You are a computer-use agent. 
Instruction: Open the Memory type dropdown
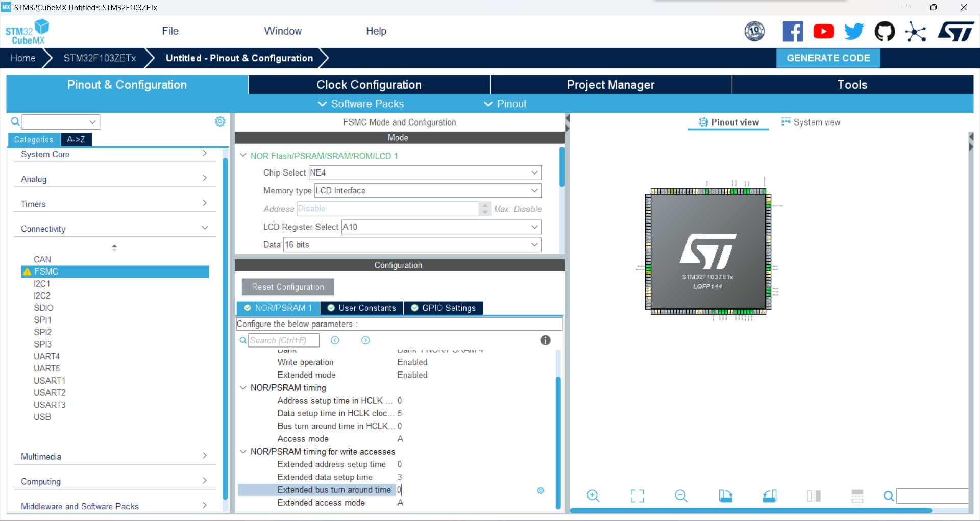[428, 190]
